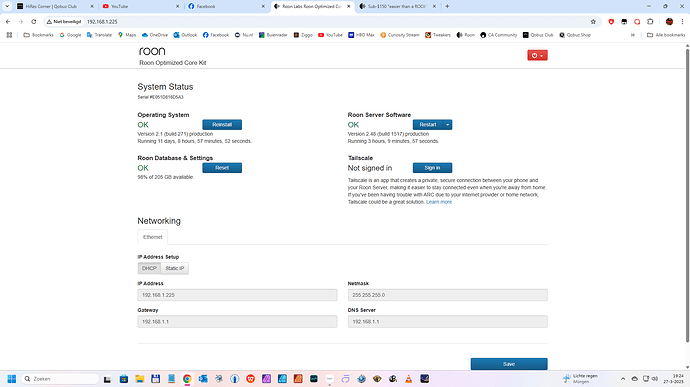
Task: Open the Maps bookmark
Action: click(127, 35)
